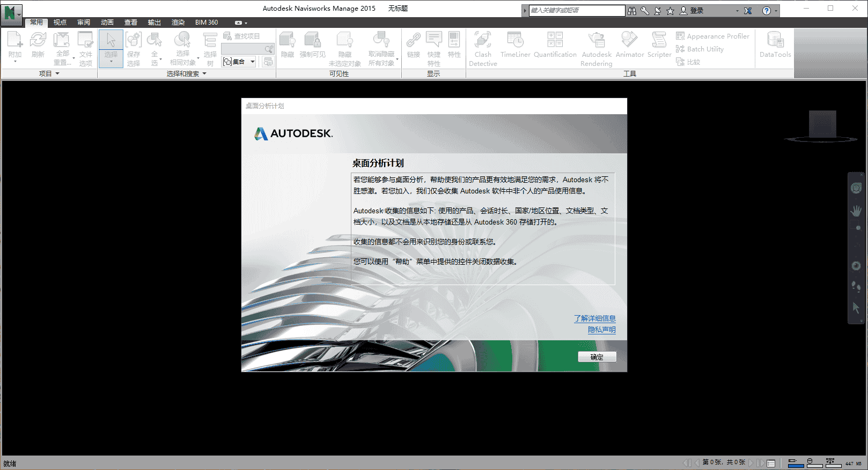This screenshot has height=470, width=868.
Task: Switch to the 动画 ribbon tab
Action: (x=107, y=23)
